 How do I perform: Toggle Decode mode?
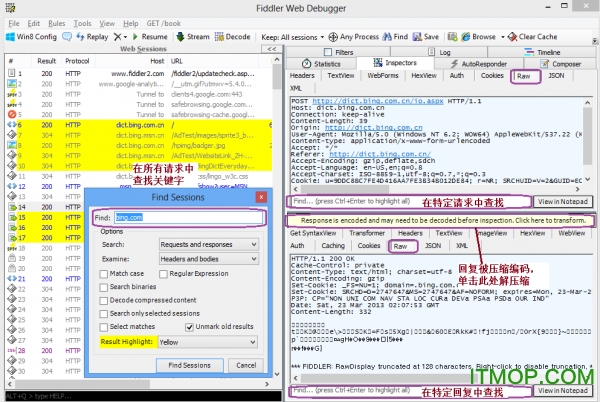point(232,37)
